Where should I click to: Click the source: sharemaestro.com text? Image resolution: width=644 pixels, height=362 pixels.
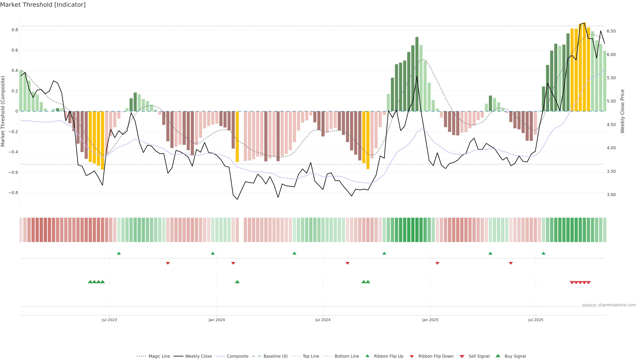tap(609, 305)
